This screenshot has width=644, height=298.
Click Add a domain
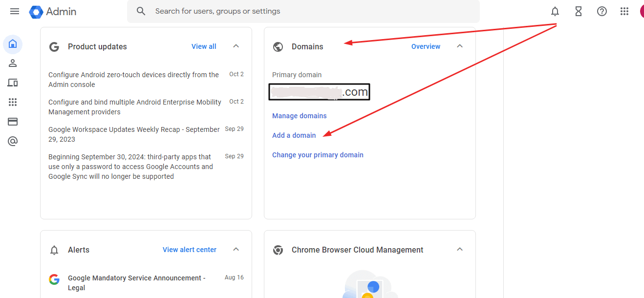coord(294,135)
